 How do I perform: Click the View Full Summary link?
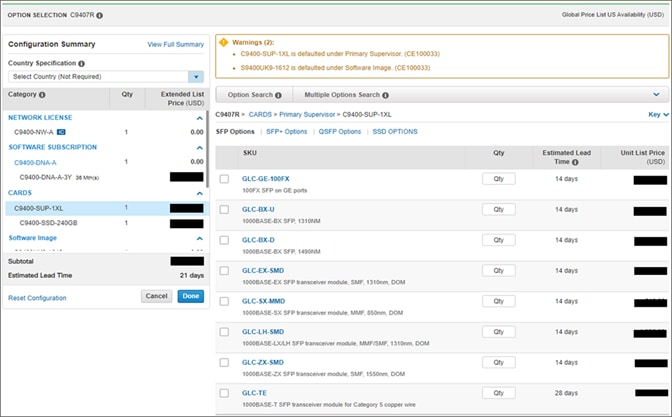coord(176,45)
